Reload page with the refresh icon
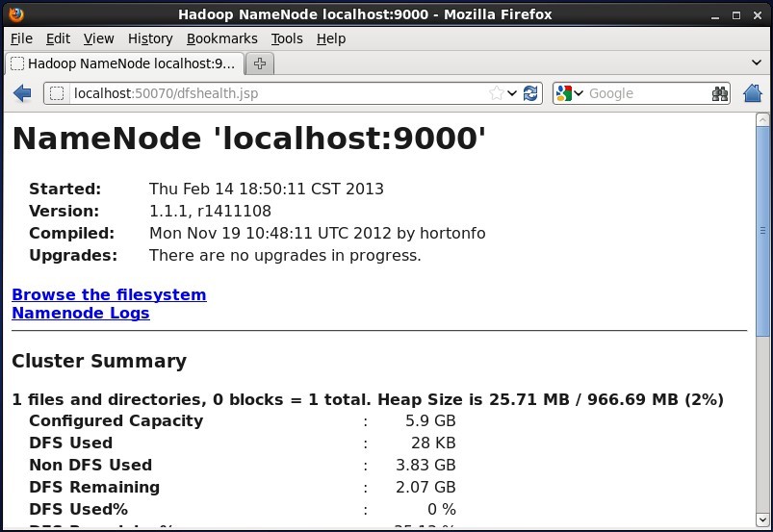This screenshot has width=773, height=532. tap(530, 93)
